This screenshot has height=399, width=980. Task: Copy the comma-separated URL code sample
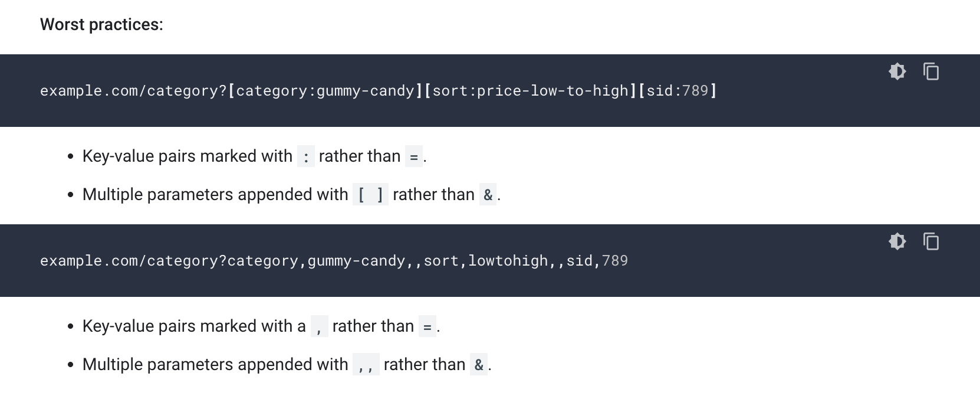point(931,241)
